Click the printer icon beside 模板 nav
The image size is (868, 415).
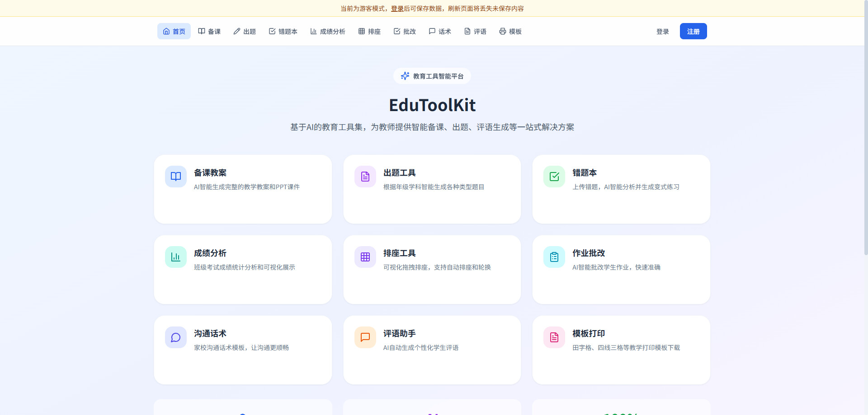503,31
